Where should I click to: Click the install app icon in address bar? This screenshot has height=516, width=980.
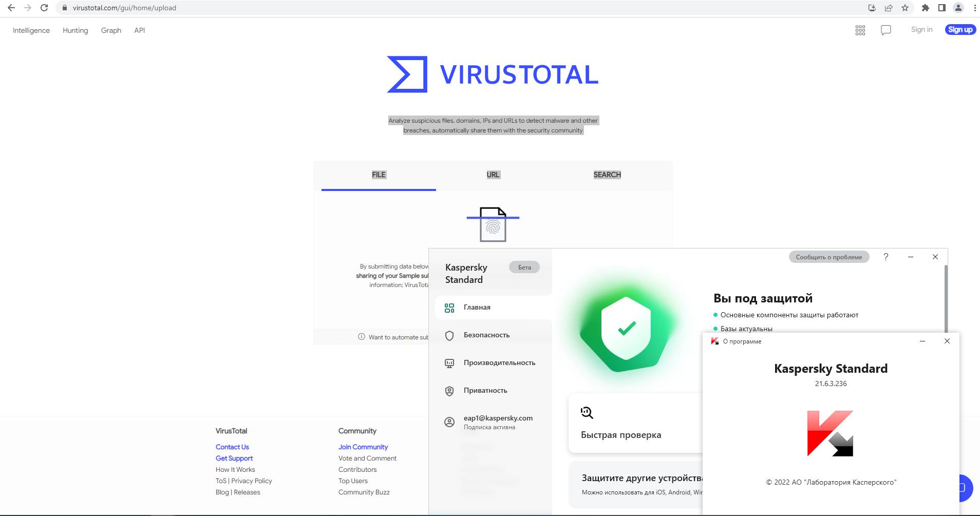click(x=872, y=8)
